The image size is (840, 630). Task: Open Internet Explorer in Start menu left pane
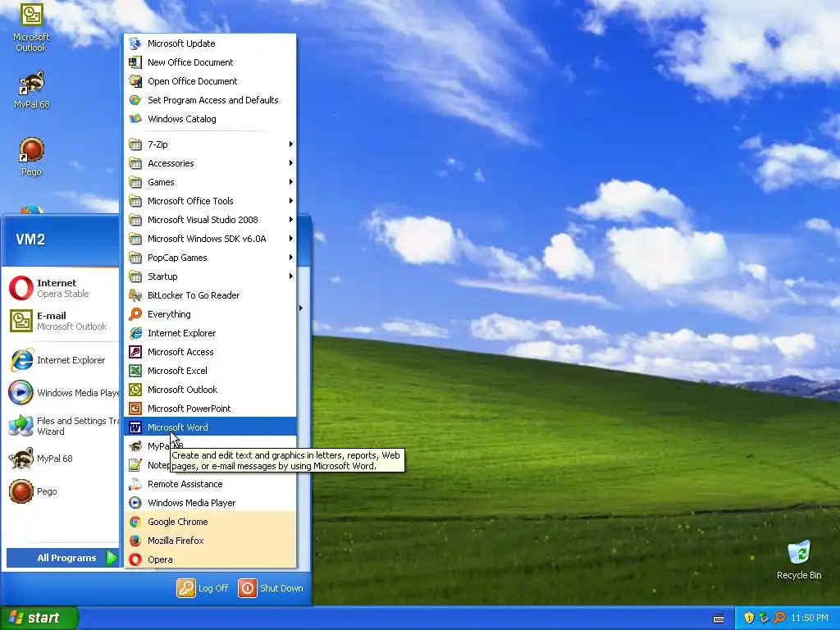61,360
